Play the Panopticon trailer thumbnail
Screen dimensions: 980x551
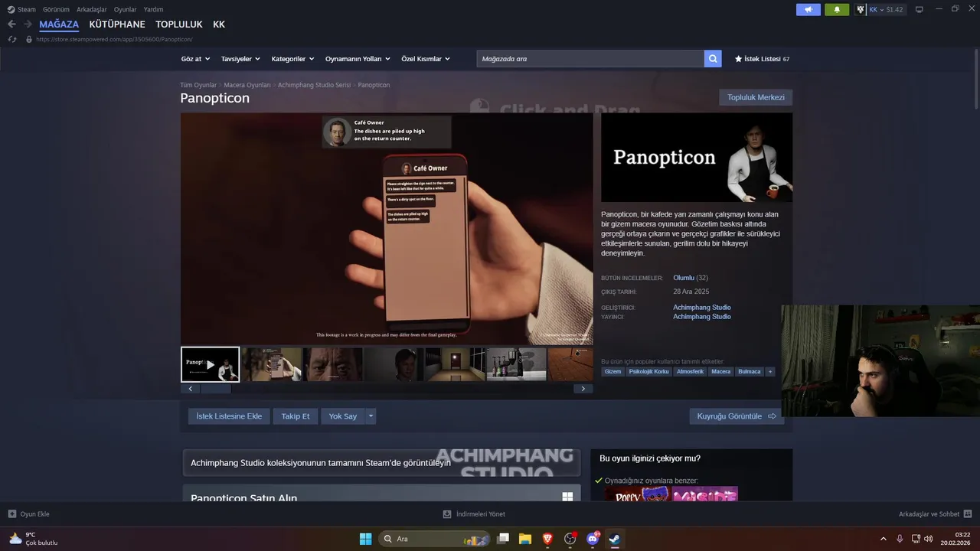pos(211,364)
